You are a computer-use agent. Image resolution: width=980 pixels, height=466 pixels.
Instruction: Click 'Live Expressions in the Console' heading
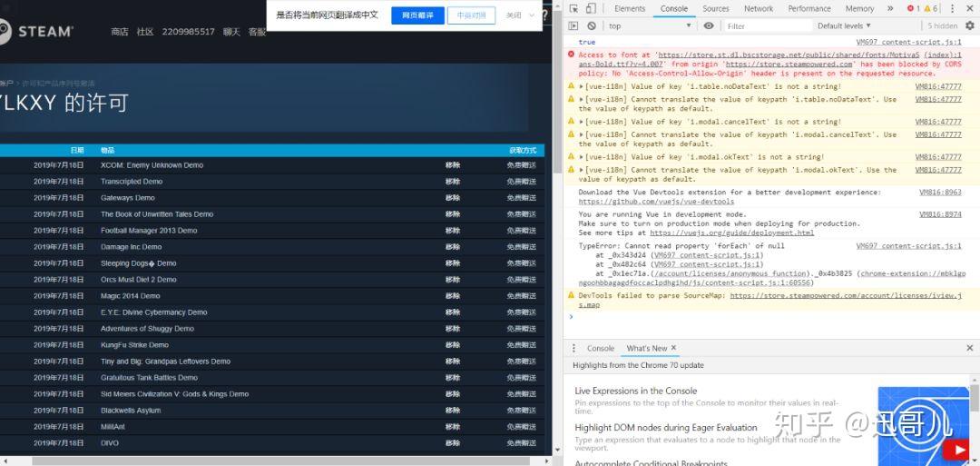(635, 391)
